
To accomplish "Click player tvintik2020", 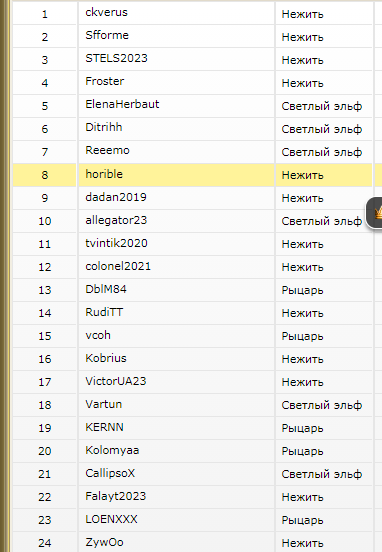I will pos(116,243).
